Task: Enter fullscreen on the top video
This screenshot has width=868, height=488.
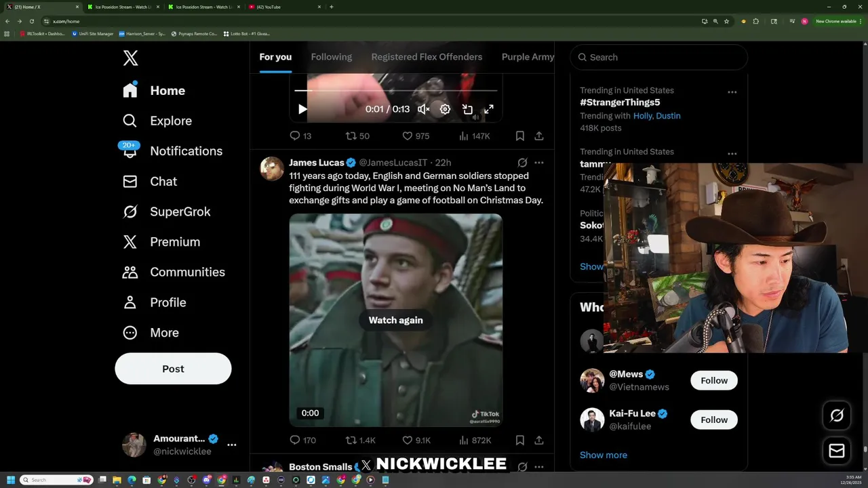Action: [x=489, y=109]
